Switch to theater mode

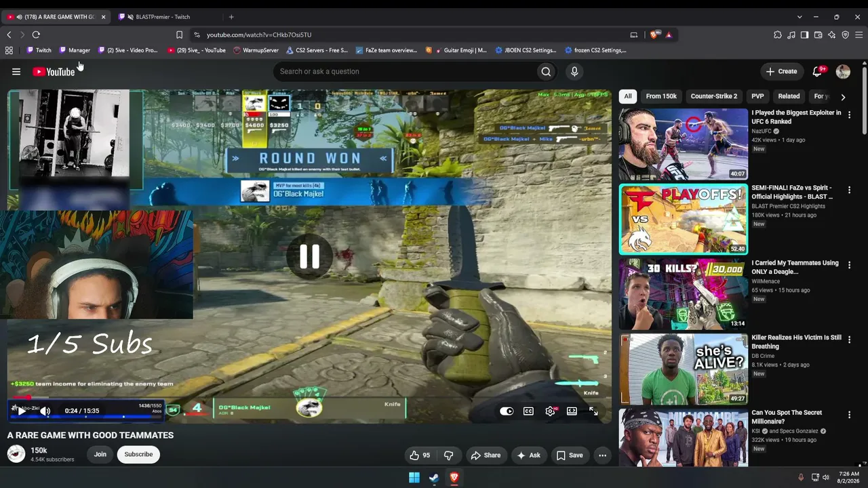pos(572,411)
